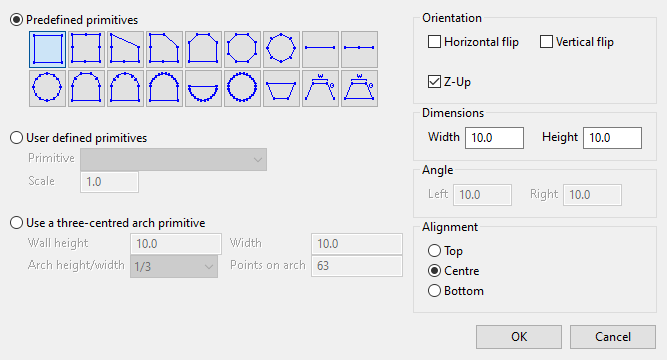The image size is (667, 360).
Task: Click the Width dimension input field
Action: point(494,138)
